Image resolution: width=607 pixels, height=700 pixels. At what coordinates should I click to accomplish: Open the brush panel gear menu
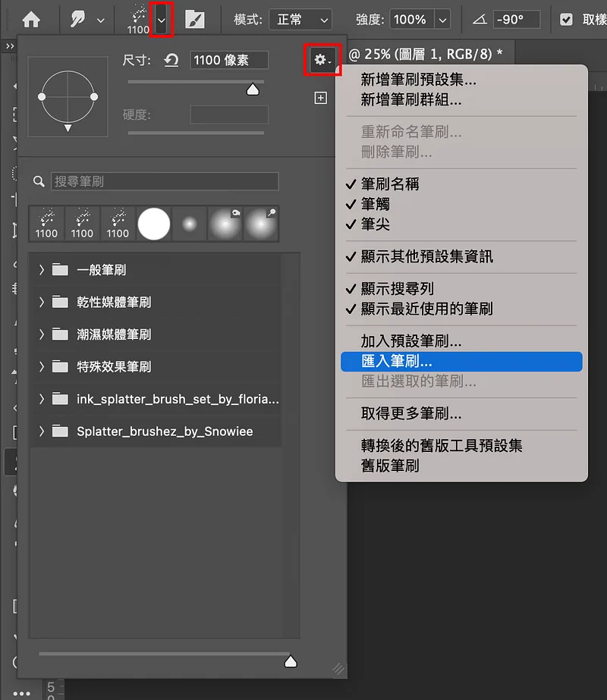(x=322, y=59)
